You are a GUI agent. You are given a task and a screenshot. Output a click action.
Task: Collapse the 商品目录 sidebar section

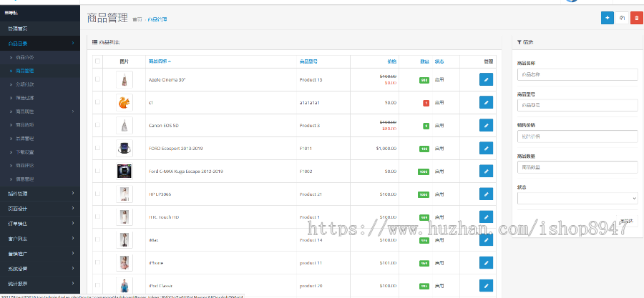[x=40, y=43]
